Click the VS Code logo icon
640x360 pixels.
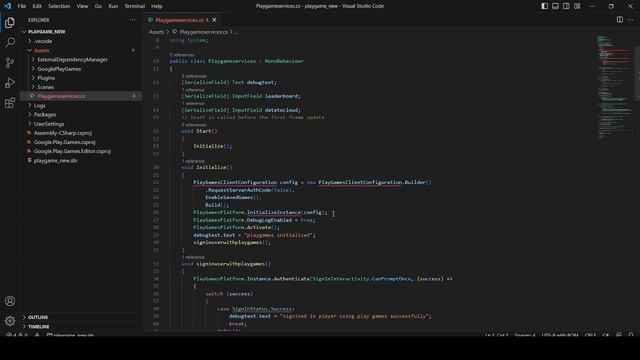[x=8, y=6]
